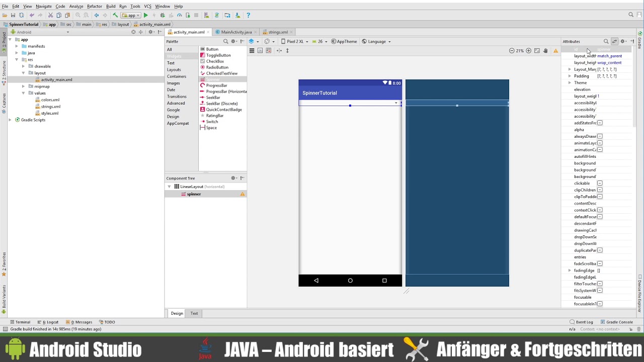This screenshot has width=644, height=362.
Task: Click the Debug app bug icon
Action: (162, 15)
